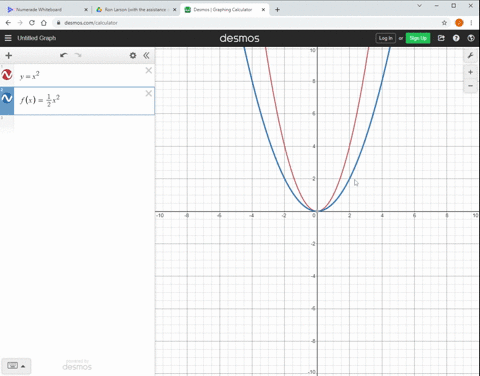Share the graph
Screen dimensions: 480x376
(x=441, y=38)
